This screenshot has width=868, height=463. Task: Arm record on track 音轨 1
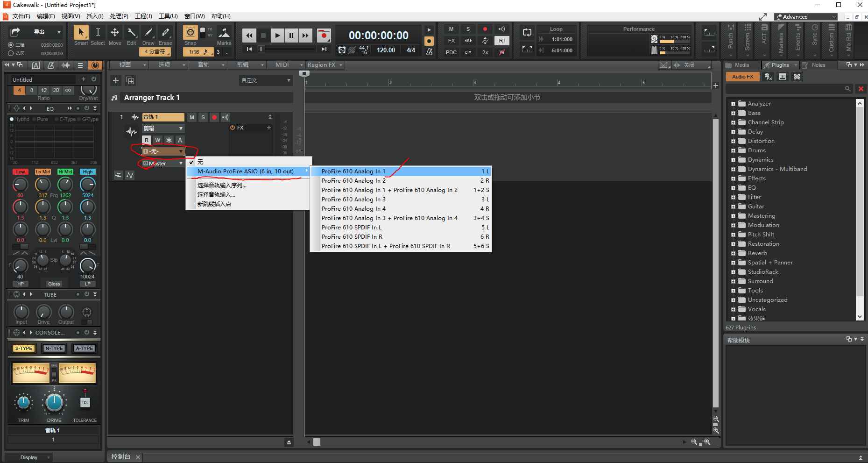coord(214,117)
